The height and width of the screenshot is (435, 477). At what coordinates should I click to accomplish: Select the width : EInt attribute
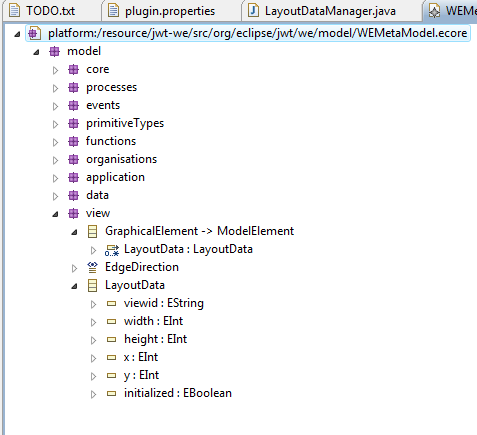pyautogui.click(x=153, y=321)
